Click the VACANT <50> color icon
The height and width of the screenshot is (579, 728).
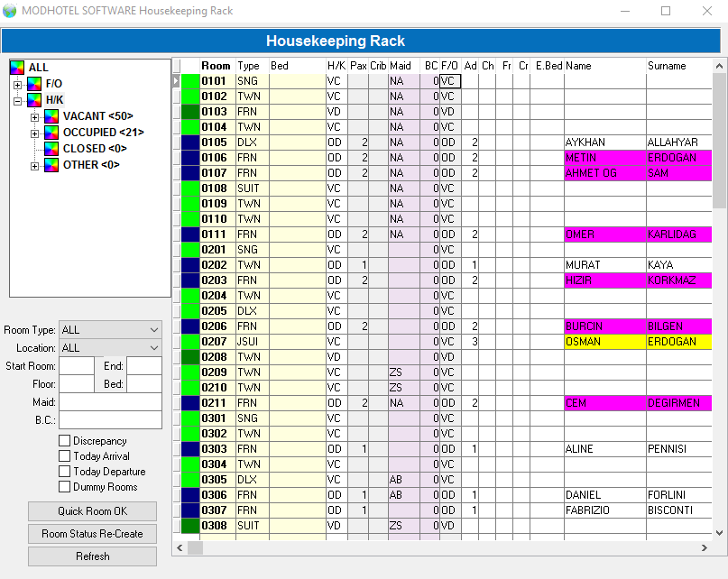coord(51,116)
